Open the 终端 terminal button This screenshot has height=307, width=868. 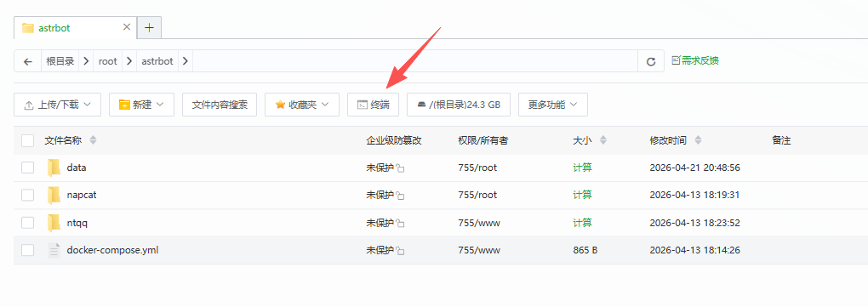(x=373, y=105)
